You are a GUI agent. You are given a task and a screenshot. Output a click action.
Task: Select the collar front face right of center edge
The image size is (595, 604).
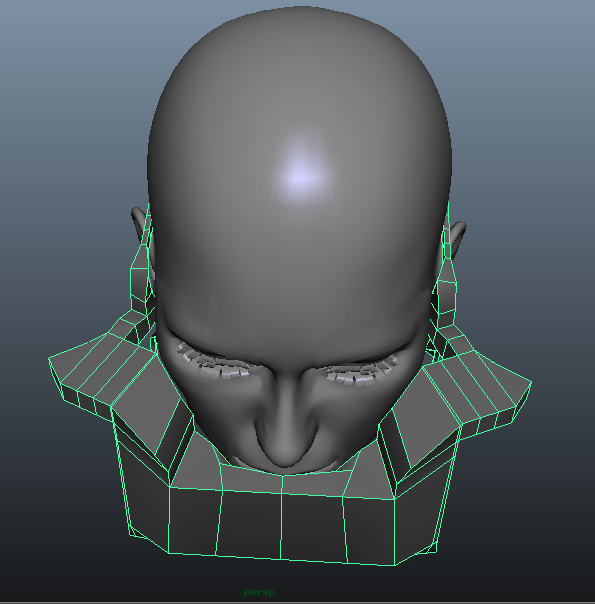coord(313,528)
